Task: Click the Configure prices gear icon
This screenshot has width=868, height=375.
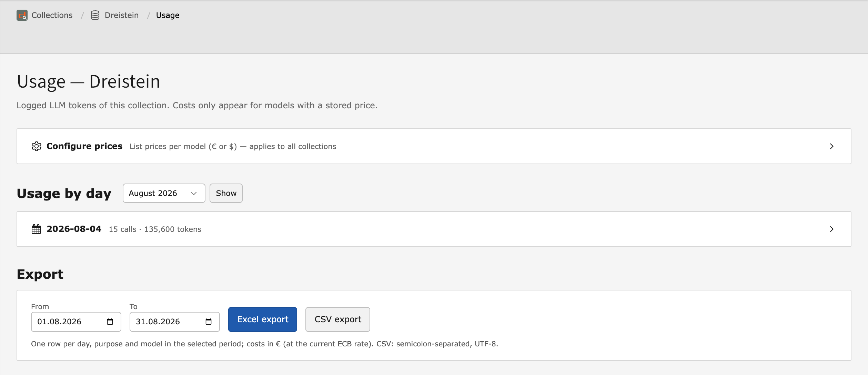Action: pyautogui.click(x=37, y=146)
